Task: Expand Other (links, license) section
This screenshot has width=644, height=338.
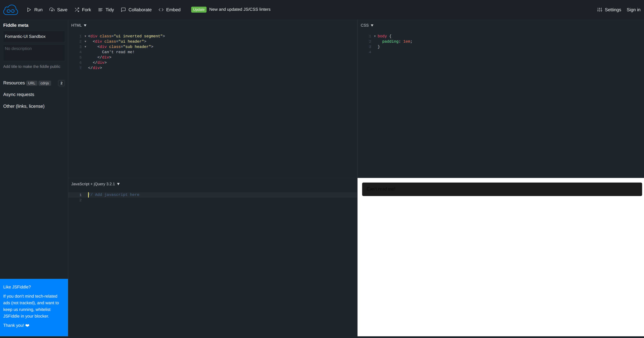Action: [x=24, y=106]
